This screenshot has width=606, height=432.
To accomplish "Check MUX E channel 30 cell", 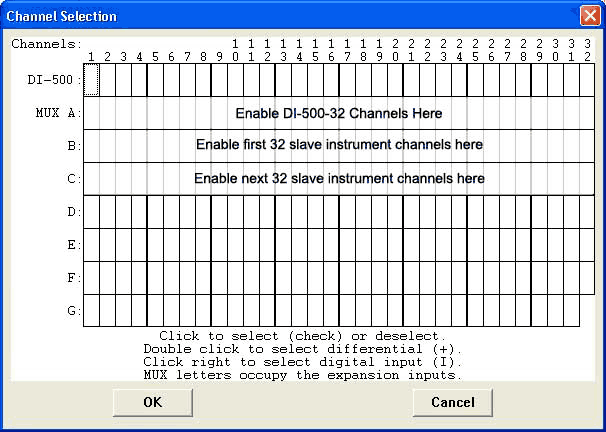I will [555, 245].
